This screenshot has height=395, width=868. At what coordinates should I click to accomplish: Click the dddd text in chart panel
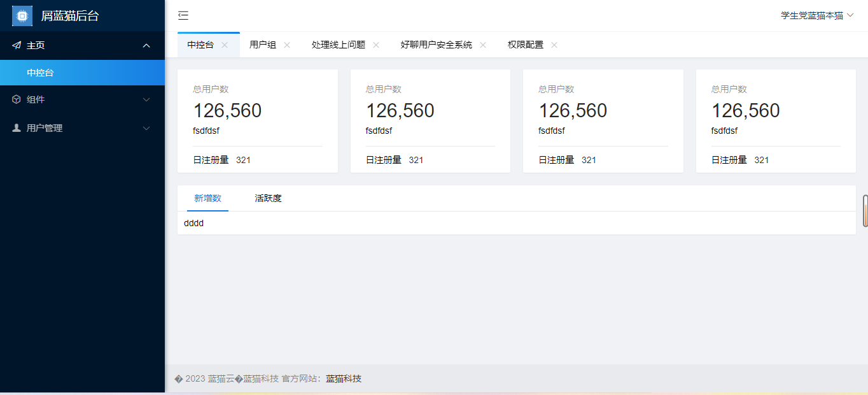click(193, 223)
